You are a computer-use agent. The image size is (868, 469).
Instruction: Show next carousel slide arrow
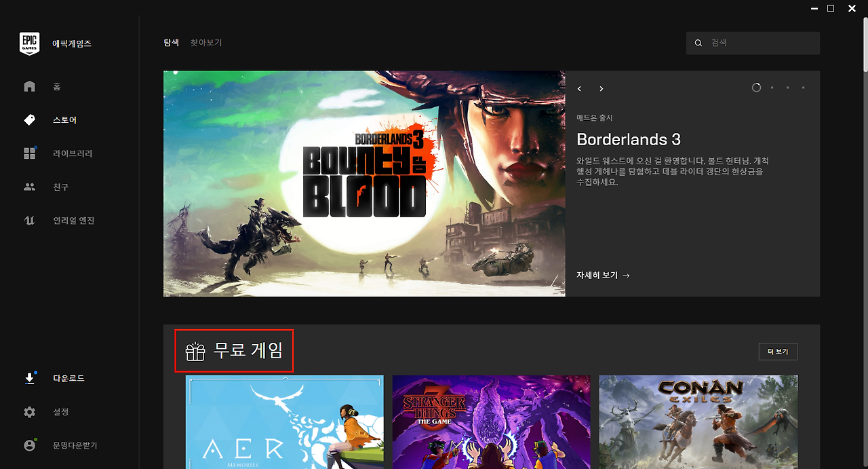[x=601, y=88]
